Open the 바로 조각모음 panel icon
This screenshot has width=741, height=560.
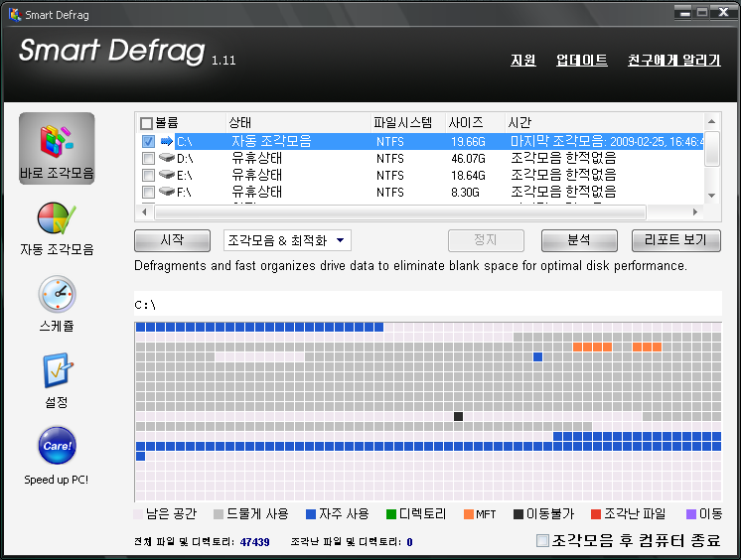pos(57,148)
